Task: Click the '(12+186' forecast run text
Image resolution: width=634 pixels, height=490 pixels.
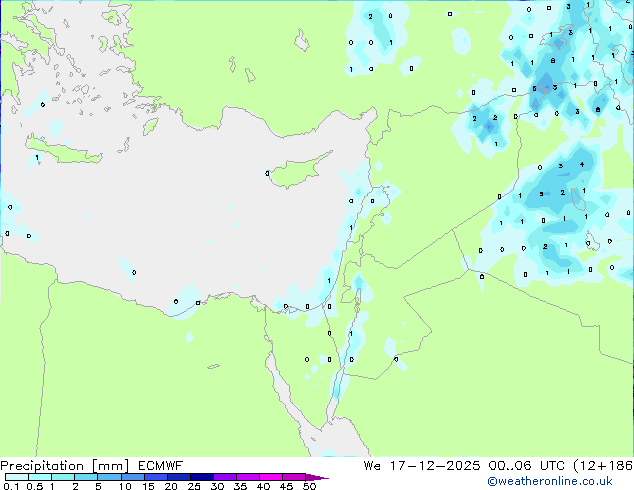Action: click(602, 466)
